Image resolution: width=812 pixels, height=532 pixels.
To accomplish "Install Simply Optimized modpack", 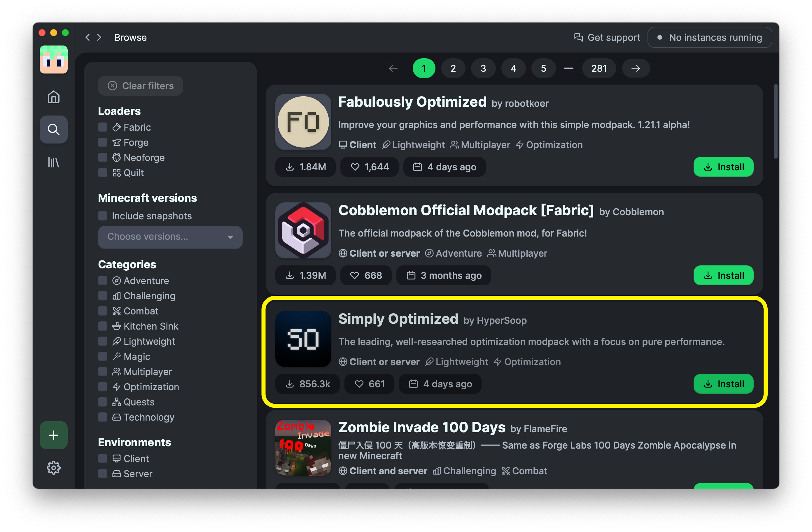I will (723, 384).
